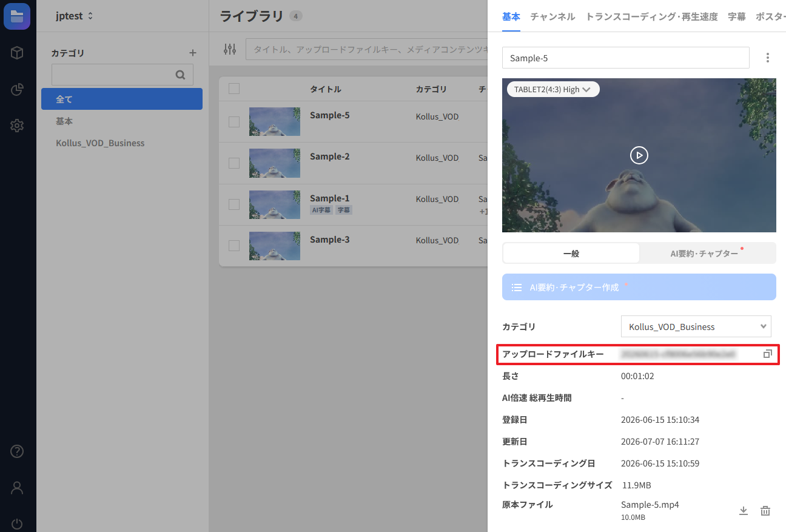
Task: Click the カテゴリ column header in table
Action: tap(431, 89)
